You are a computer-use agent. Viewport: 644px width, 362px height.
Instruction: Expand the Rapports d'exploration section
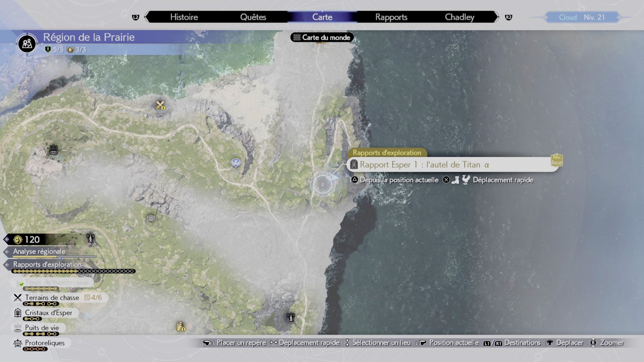point(47,265)
